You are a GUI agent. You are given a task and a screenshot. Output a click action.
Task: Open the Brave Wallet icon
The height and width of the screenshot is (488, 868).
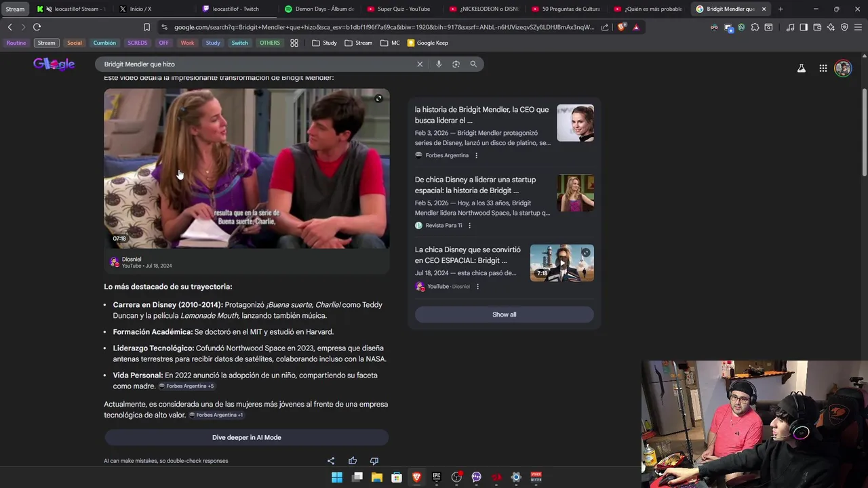(817, 27)
